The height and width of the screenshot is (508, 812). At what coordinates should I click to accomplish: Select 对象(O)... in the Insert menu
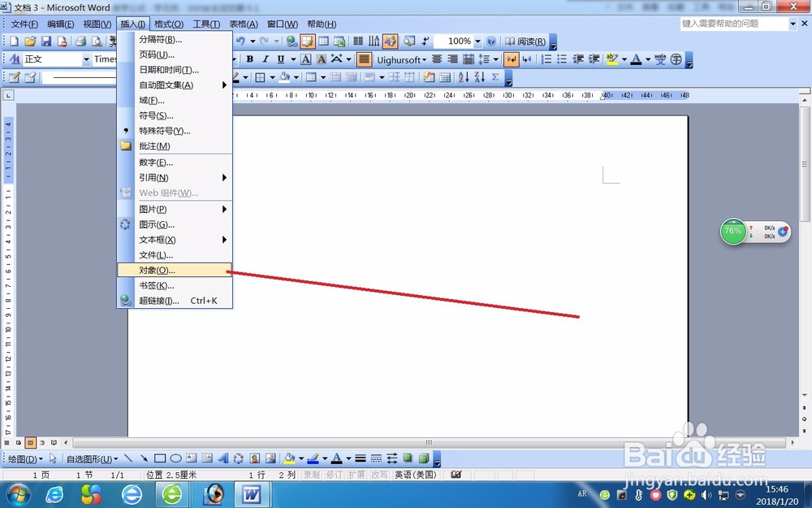175,270
